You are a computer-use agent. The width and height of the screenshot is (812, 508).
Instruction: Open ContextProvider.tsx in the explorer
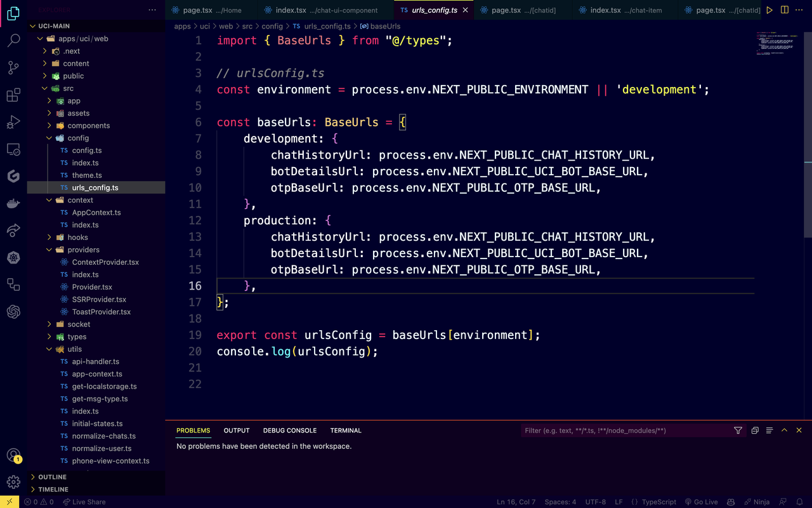[96, 262]
